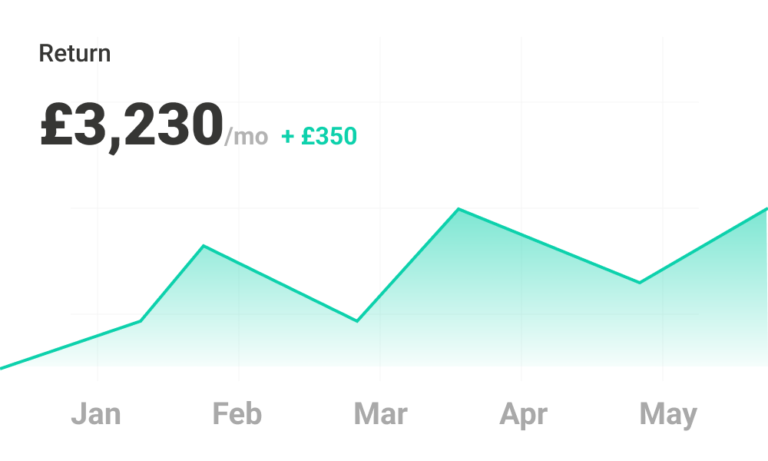
Task: Select the Feb axis label
Action: click(x=237, y=413)
